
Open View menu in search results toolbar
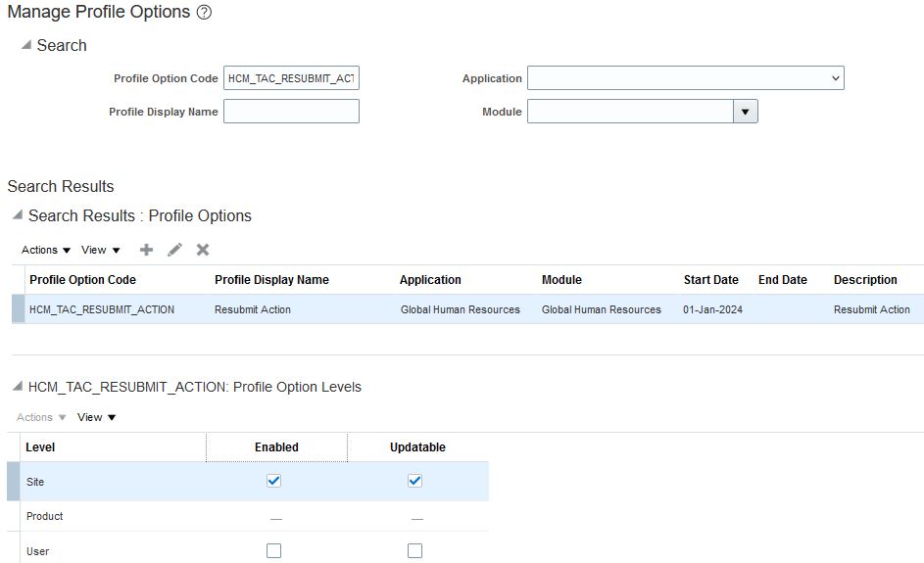tap(101, 250)
